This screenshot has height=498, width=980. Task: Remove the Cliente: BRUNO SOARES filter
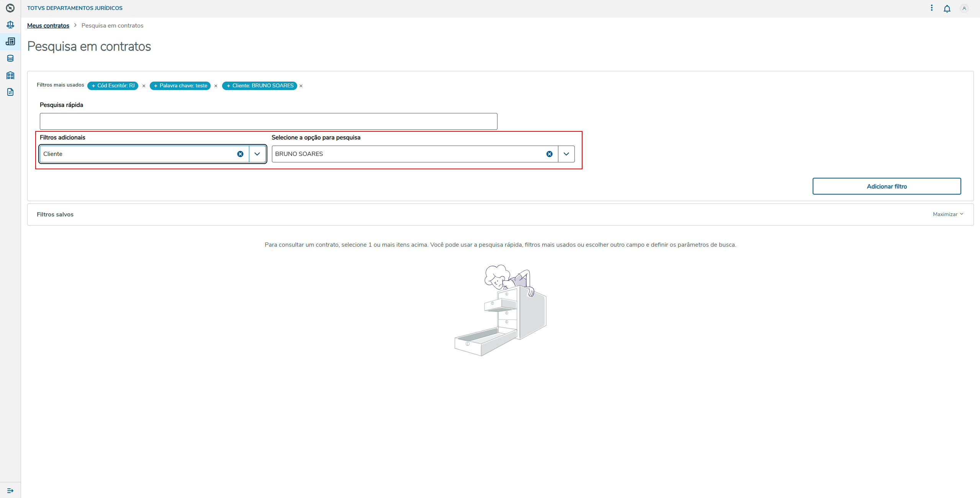point(301,86)
